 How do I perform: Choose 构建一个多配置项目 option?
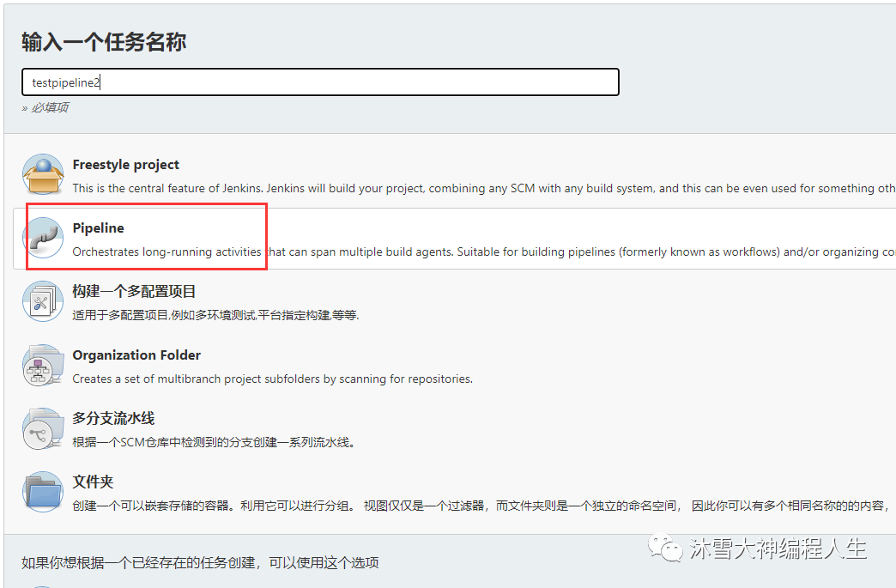(134, 292)
